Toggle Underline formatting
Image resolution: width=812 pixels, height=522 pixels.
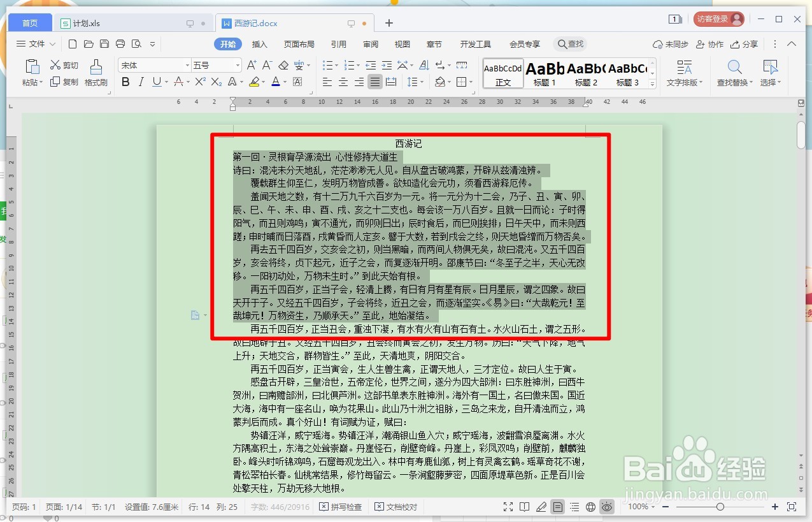coord(156,82)
